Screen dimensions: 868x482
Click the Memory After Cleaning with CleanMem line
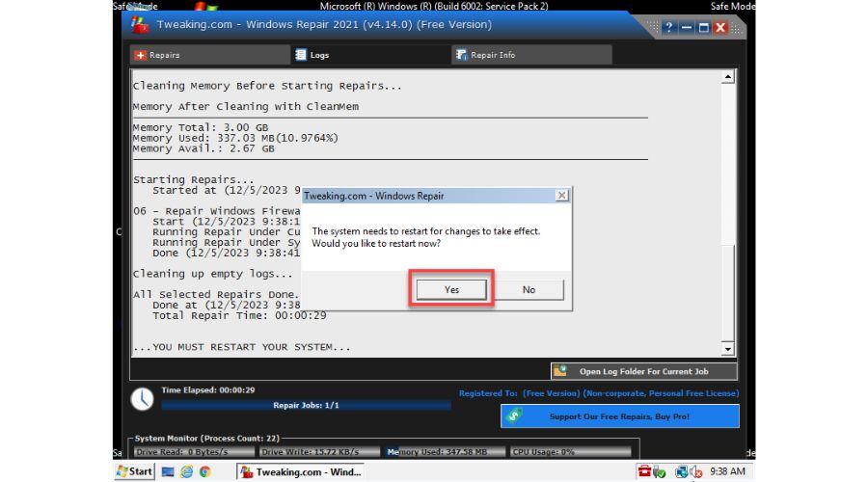point(246,106)
